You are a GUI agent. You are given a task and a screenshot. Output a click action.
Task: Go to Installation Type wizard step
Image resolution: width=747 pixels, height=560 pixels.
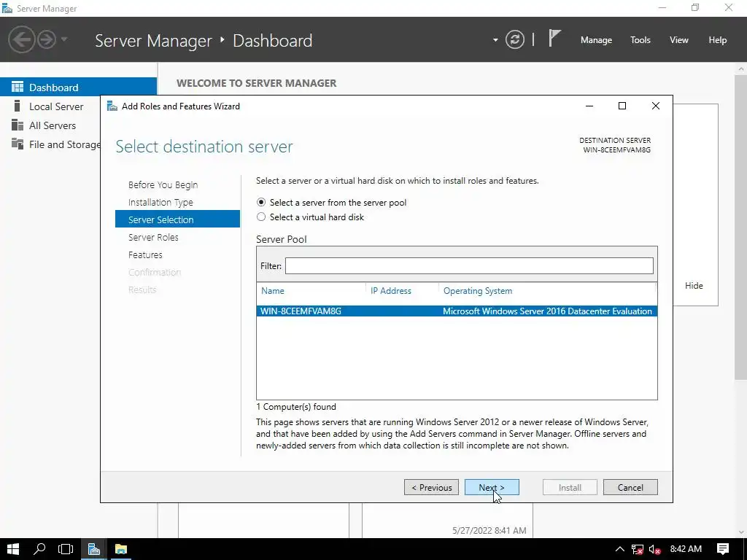tap(160, 203)
